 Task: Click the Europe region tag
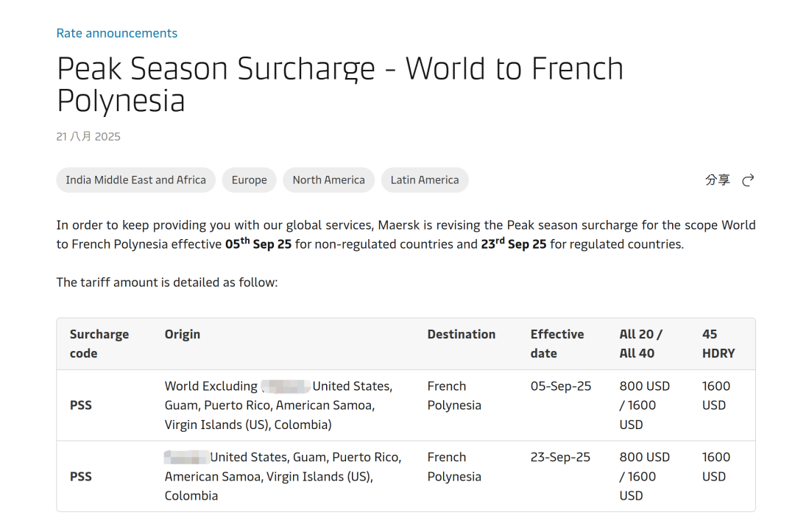(x=249, y=180)
